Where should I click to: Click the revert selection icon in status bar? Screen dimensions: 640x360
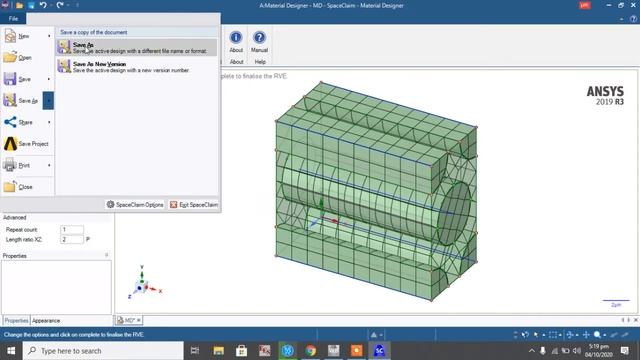(x=525, y=335)
